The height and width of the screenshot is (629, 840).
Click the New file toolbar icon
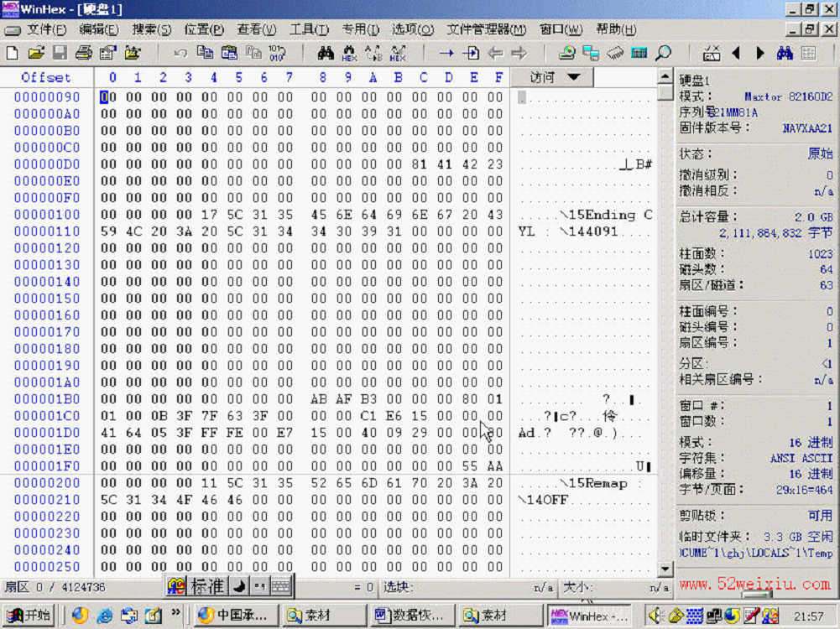pos(13,53)
